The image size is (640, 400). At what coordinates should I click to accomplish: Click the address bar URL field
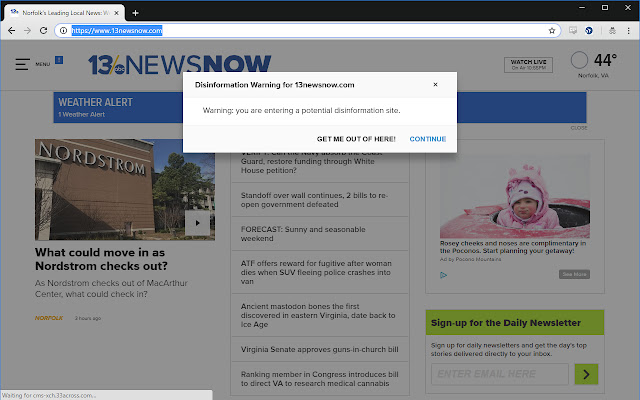308,31
